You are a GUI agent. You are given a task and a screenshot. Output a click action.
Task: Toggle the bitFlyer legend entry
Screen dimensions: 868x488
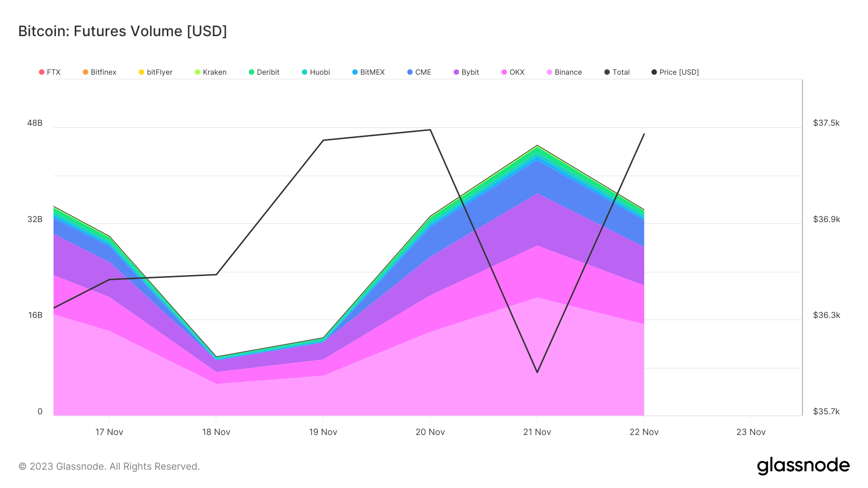click(x=155, y=72)
